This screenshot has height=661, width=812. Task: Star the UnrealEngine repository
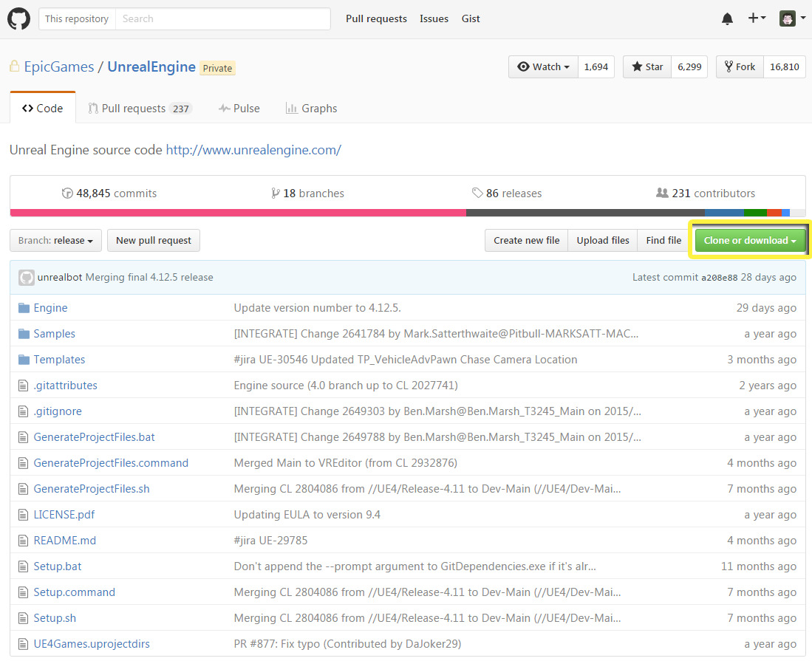(646, 66)
